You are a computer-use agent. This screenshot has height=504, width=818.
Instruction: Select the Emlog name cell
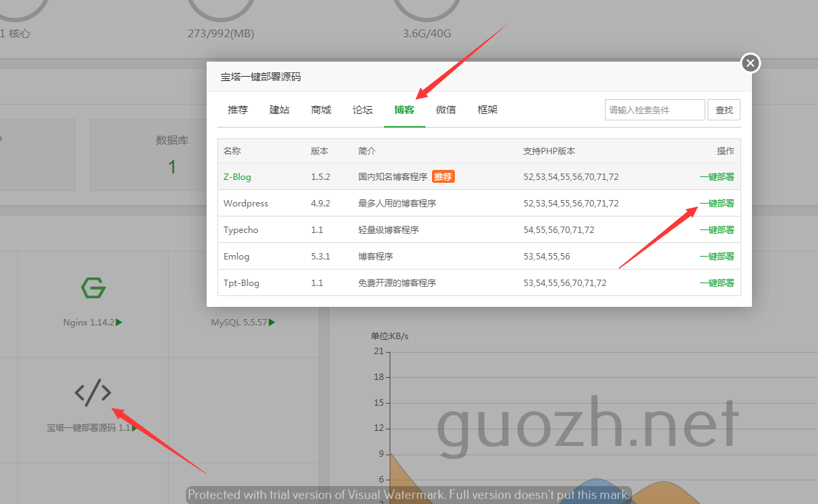(x=236, y=257)
